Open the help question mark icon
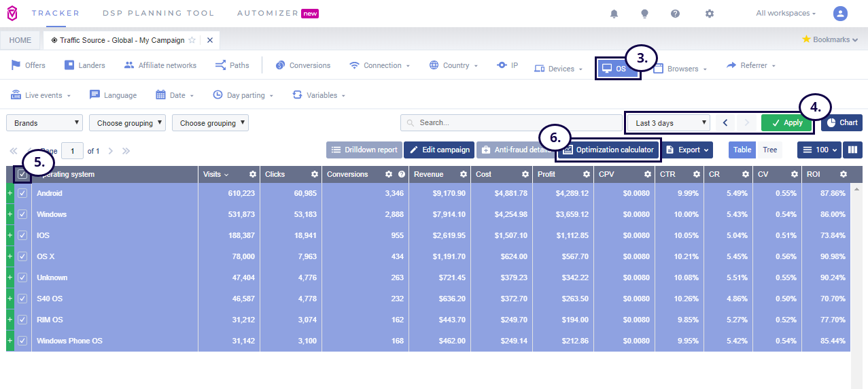The image size is (868, 389). click(x=675, y=14)
